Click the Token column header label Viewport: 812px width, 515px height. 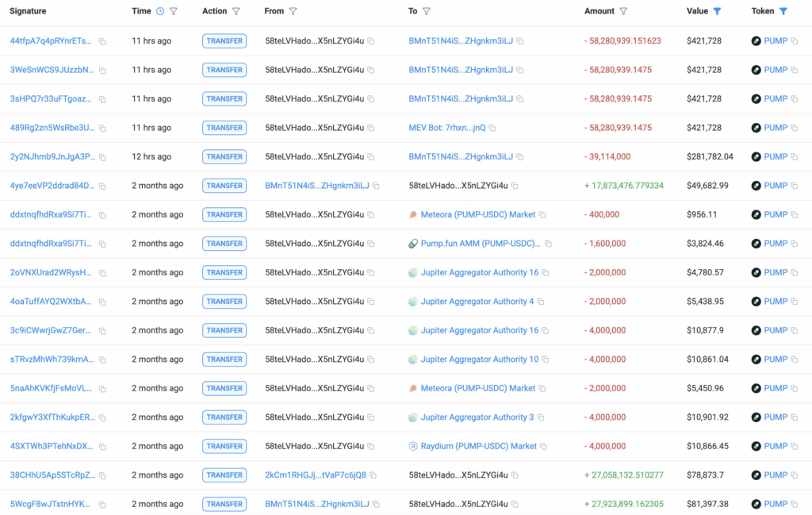763,11
